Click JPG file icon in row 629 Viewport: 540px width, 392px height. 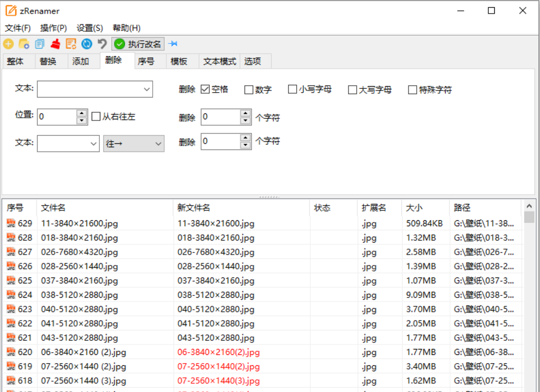11,224
